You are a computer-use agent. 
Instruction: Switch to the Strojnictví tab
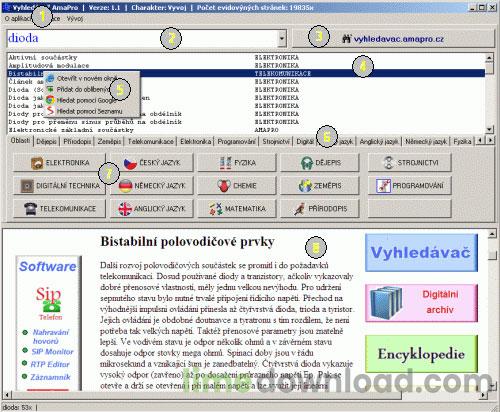(276, 142)
